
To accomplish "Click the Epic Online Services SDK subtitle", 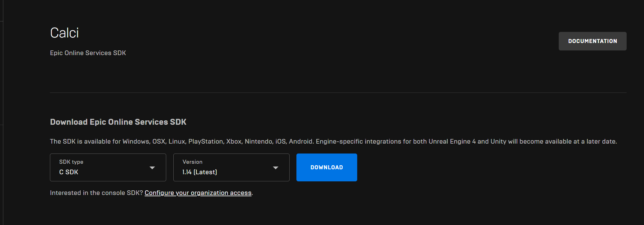I will tap(88, 53).
